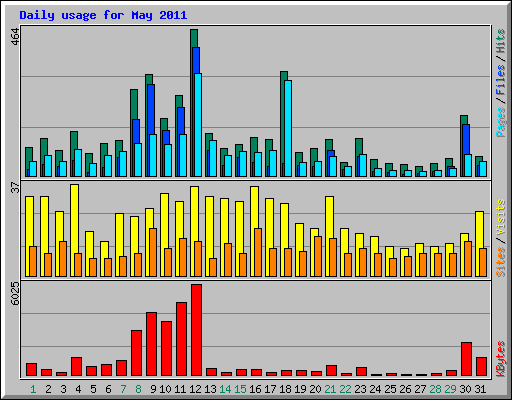Click day label 12 on the x-axis

195,389
